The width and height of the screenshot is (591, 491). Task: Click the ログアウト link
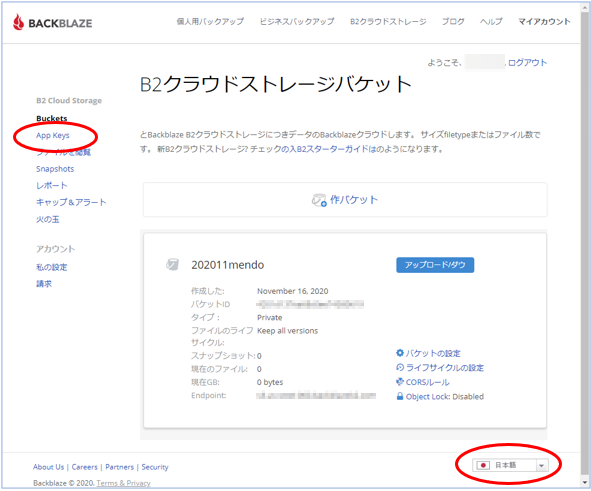[x=527, y=63]
